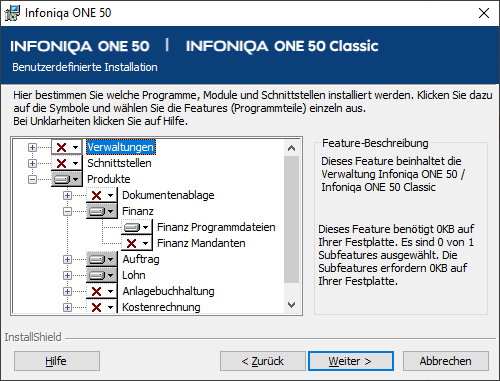Image resolution: width=500 pixels, height=381 pixels.
Task: Collapse the Produkte tree node
Action: point(32,179)
